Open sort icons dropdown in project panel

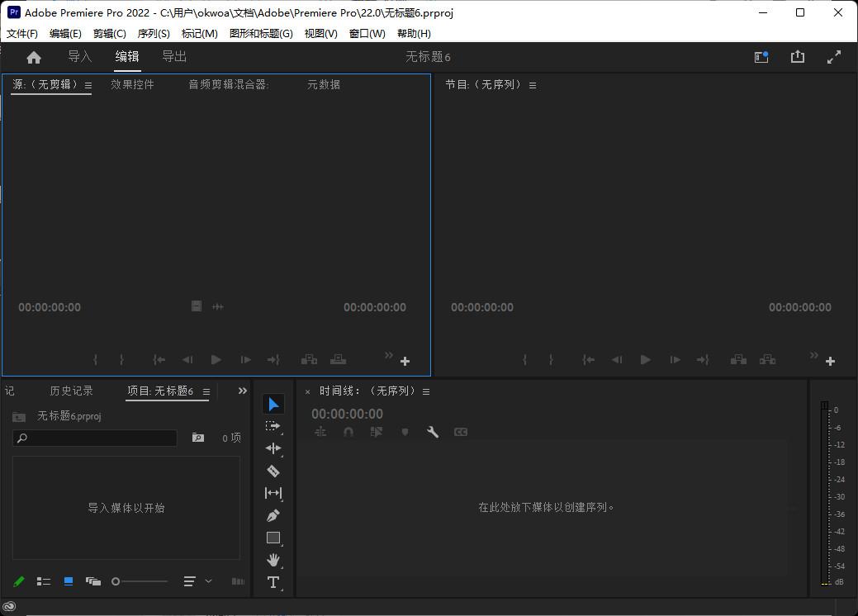coord(189,581)
